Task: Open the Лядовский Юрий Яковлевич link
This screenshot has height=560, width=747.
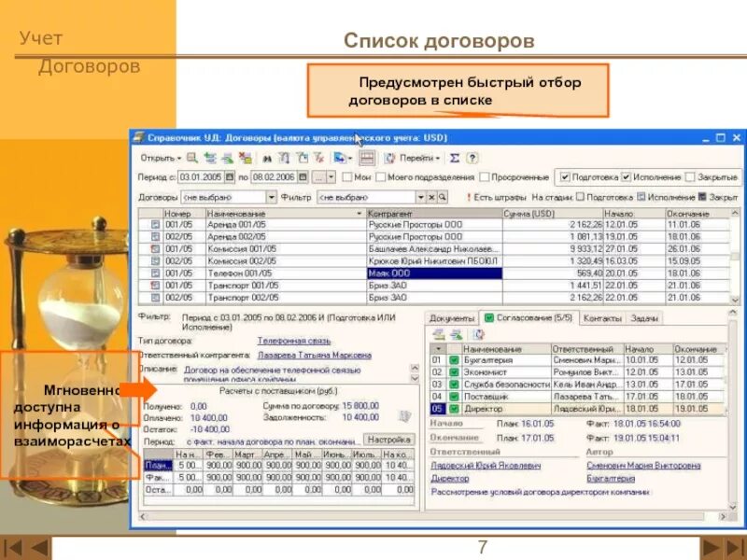Action: (486, 466)
